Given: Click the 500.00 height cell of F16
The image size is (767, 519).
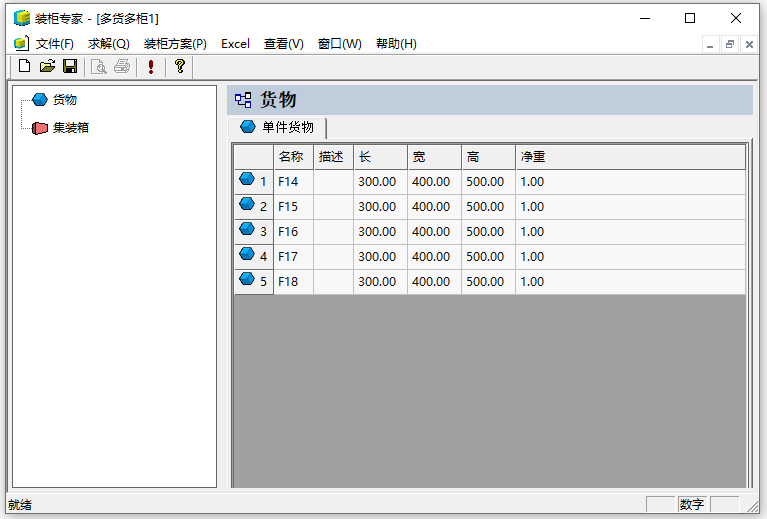Looking at the screenshot, I should pos(488,232).
